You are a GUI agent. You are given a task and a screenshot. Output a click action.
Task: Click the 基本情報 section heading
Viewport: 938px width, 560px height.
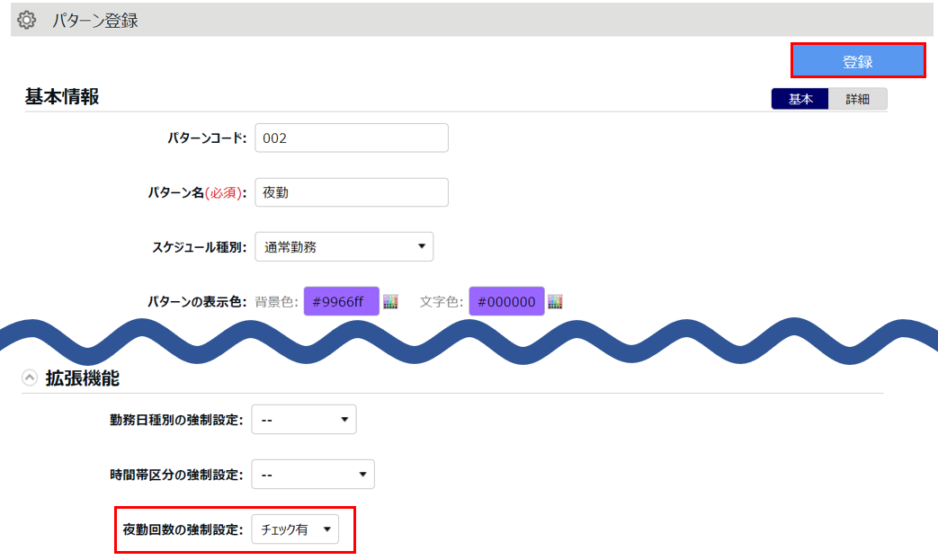pos(62,96)
